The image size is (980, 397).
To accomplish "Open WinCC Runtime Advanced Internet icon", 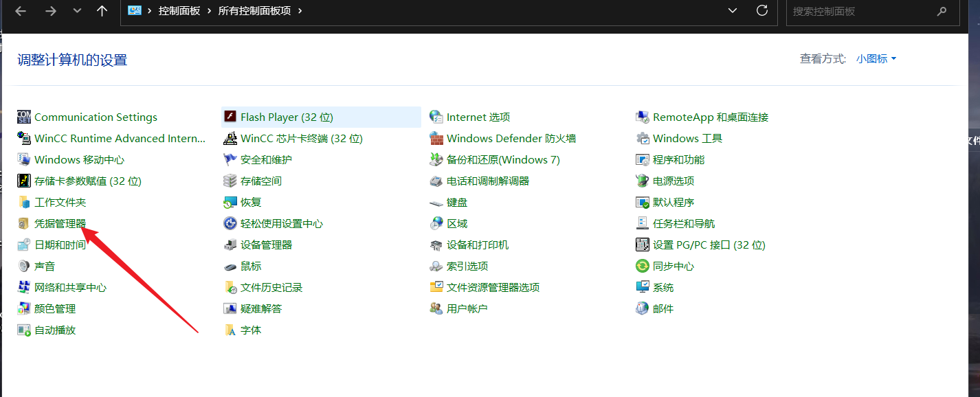I will [24, 138].
